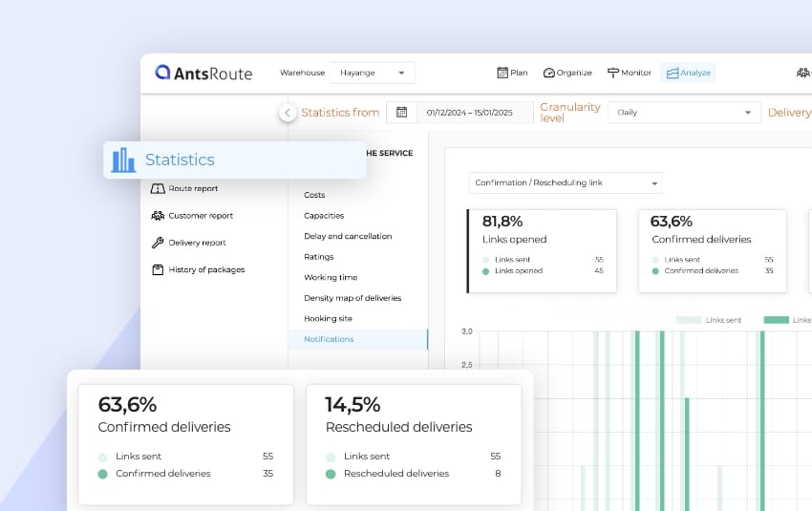Select the Notifications item
The height and width of the screenshot is (511, 812).
pos(358,339)
